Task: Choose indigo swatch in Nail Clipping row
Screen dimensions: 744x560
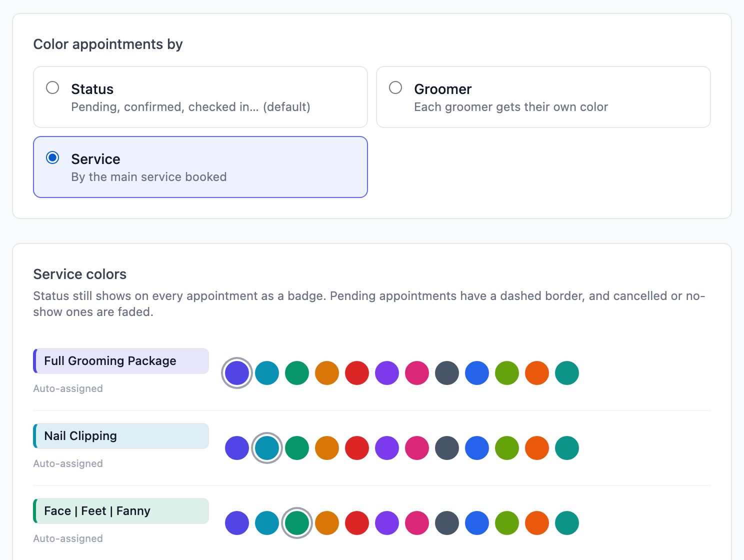Action: click(237, 448)
